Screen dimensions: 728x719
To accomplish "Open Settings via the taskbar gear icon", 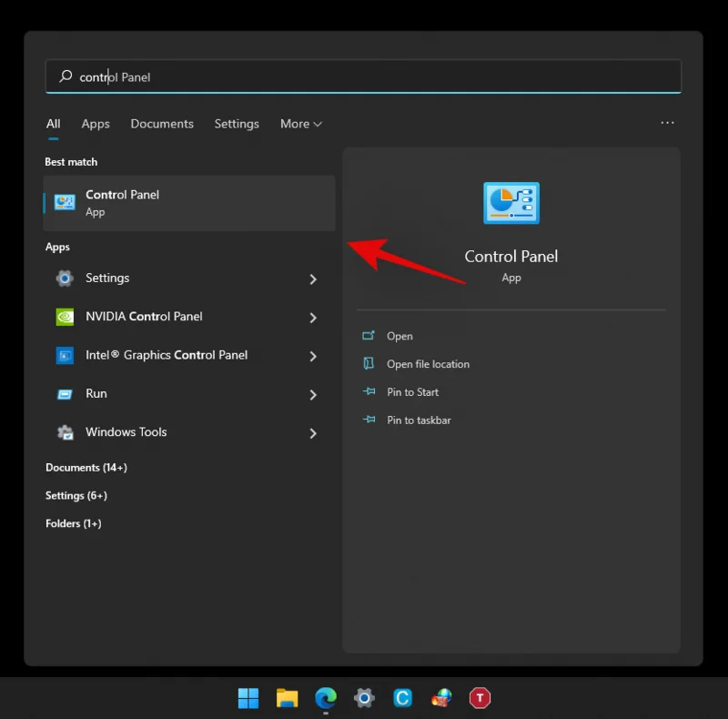I will click(x=364, y=698).
